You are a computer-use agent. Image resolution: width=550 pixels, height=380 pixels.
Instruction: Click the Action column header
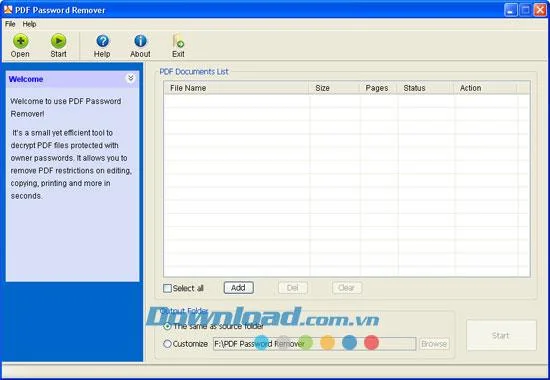click(485, 88)
